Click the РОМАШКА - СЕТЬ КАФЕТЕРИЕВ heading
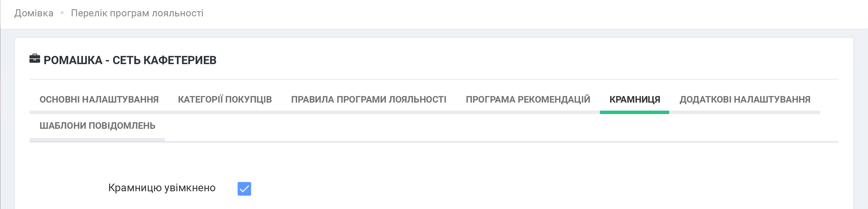Screen dimensions: 868x209 [130, 60]
